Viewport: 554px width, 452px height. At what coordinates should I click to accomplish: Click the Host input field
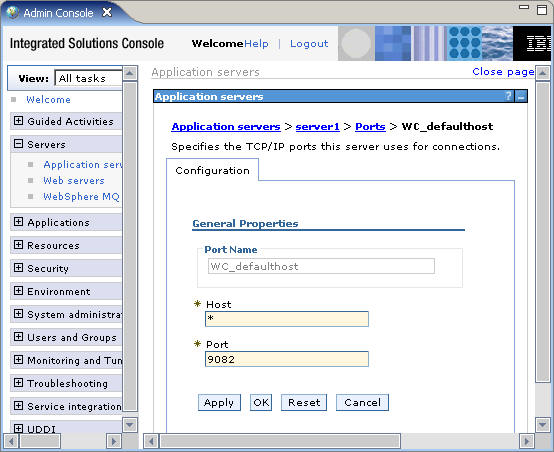(287, 319)
